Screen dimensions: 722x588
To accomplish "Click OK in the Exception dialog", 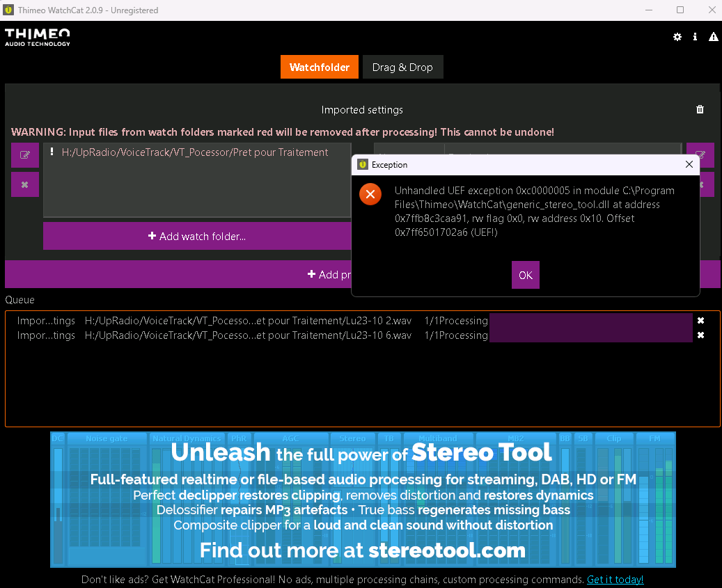I will coord(526,275).
